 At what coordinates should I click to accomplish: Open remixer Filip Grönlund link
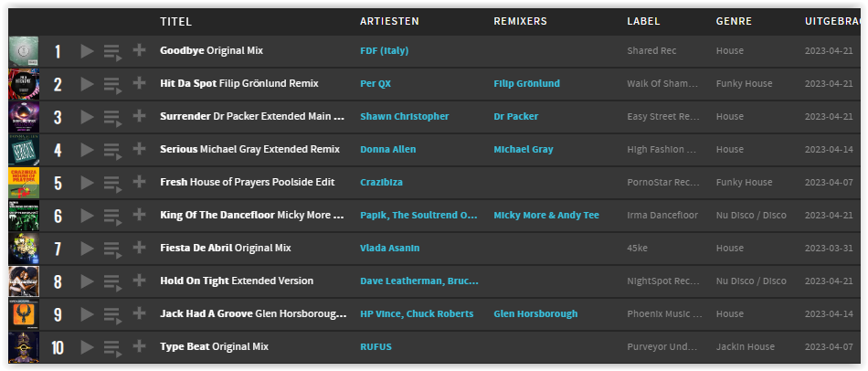(x=526, y=84)
